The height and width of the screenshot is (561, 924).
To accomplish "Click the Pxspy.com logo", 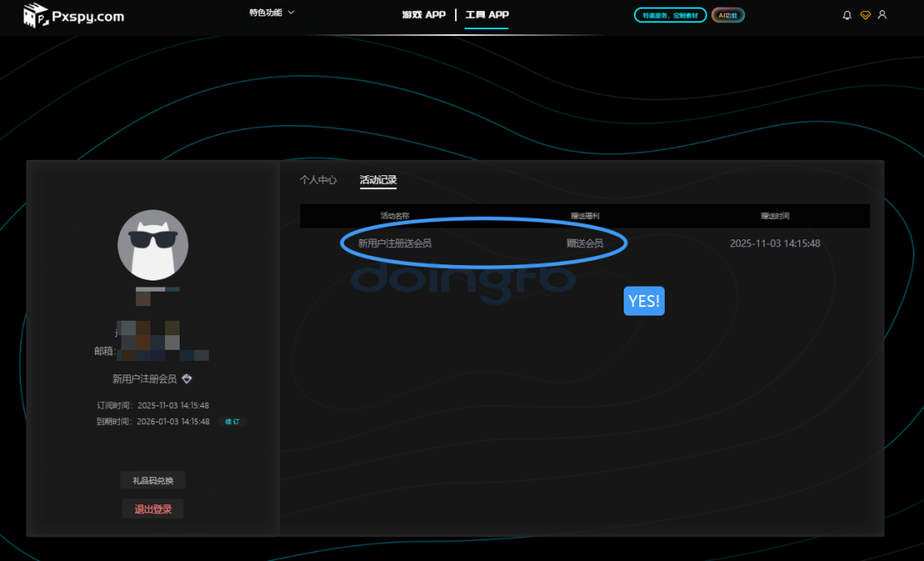I will pyautogui.click(x=74, y=15).
